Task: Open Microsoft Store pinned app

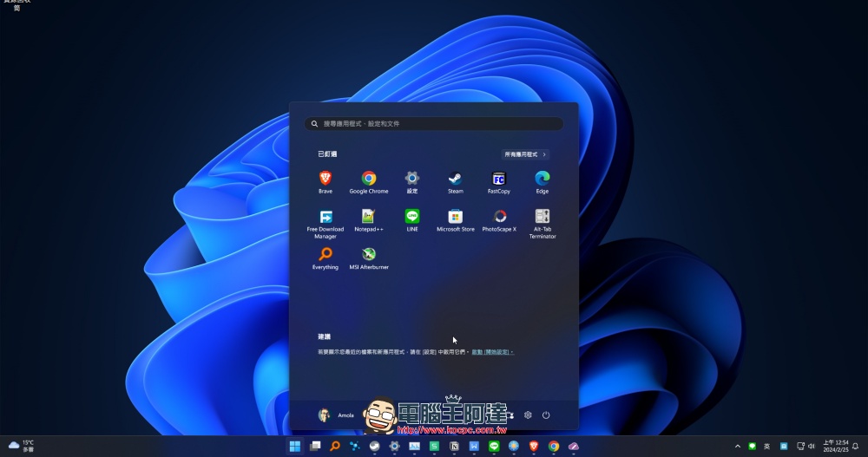Action: 455,220
